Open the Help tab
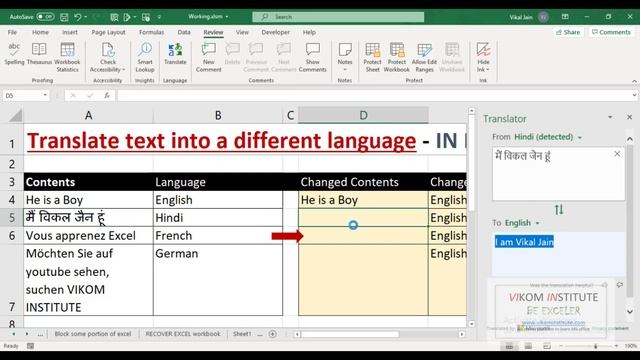The height and width of the screenshot is (360, 640). coord(309,32)
